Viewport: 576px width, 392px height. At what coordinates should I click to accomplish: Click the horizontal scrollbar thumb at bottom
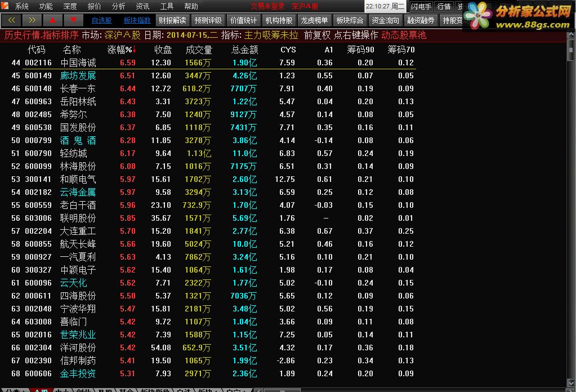pyautogui.click(x=282, y=390)
